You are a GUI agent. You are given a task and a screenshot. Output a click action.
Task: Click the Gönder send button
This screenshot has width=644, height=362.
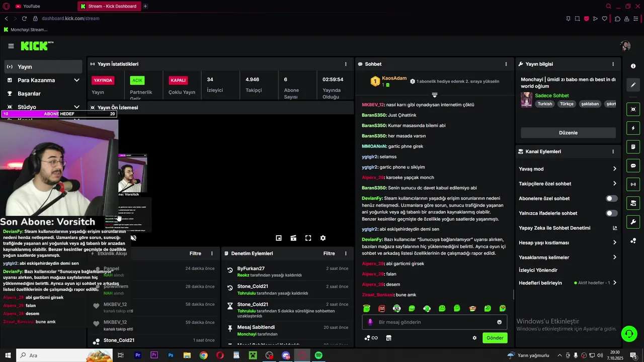[495, 338]
